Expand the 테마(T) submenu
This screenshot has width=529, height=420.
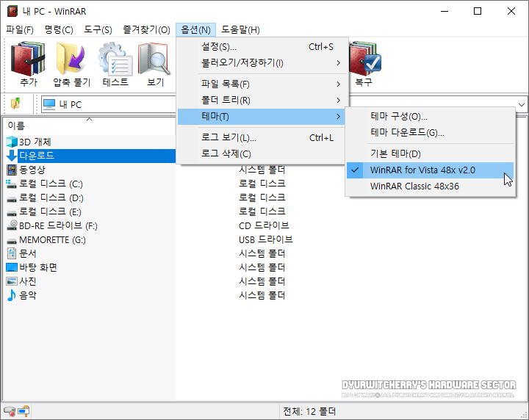coord(262,117)
